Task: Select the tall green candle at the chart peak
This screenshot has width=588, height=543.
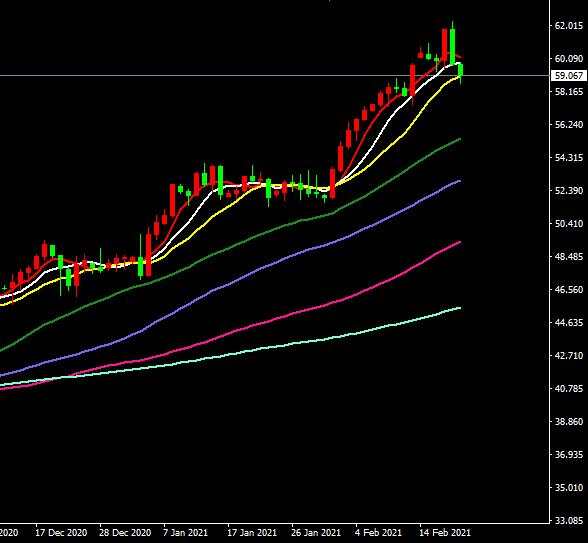Action: pyautogui.click(x=453, y=46)
